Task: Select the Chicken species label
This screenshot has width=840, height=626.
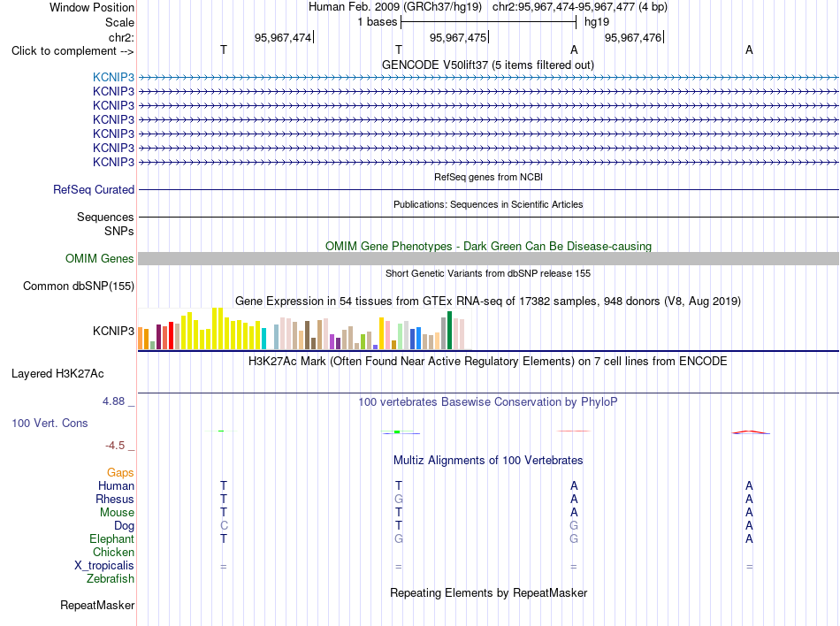Action: pyautogui.click(x=113, y=552)
